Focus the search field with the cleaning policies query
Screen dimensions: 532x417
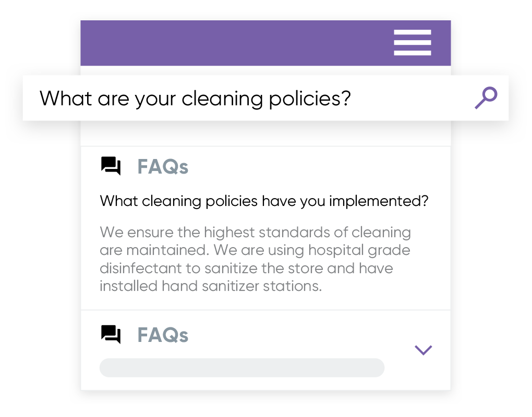click(x=250, y=98)
